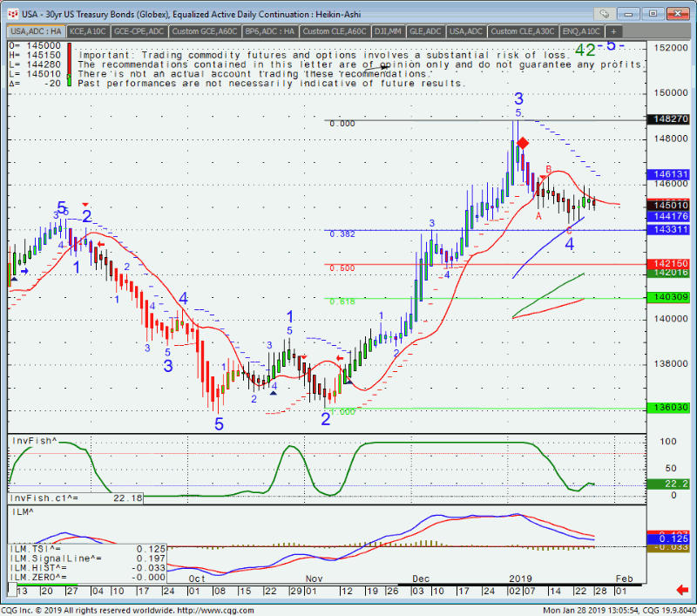Select the DJI,MM tab

coord(388,31)
